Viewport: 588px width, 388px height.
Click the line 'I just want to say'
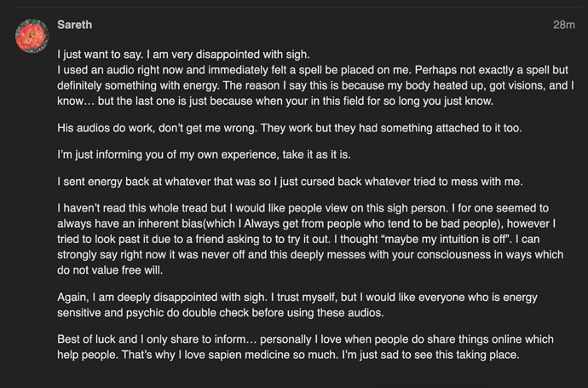point(183,55)
